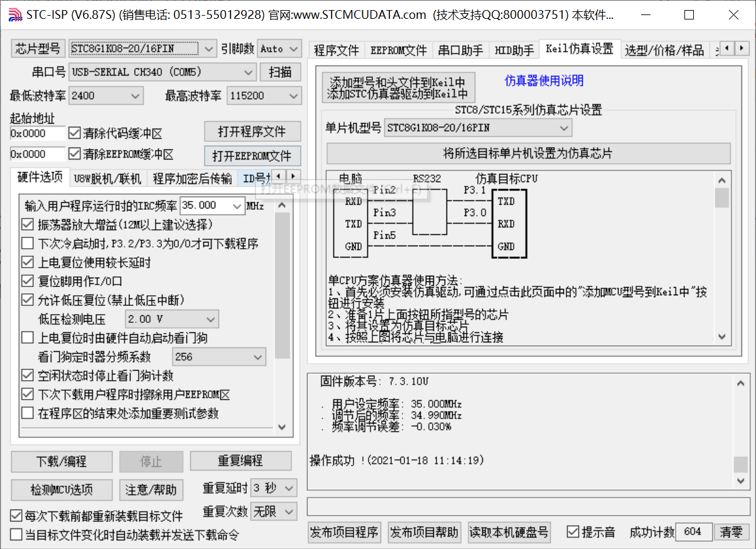Image resolution: width=756 pixels, height=549 pixels.
Task: Disable the 振荡器放大增益 checkbox
Action: (x=27, y=224)
